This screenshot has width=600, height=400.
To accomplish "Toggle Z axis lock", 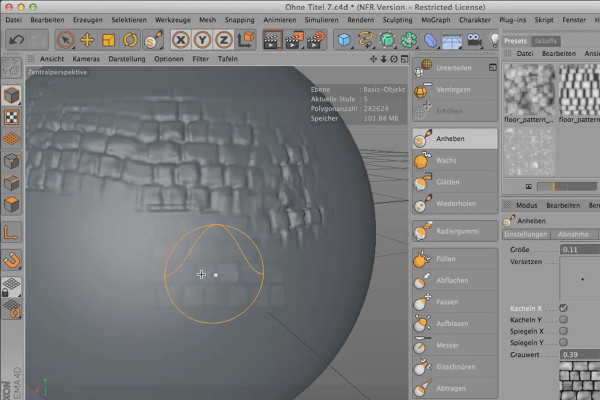I will click(x=223, y=40).
